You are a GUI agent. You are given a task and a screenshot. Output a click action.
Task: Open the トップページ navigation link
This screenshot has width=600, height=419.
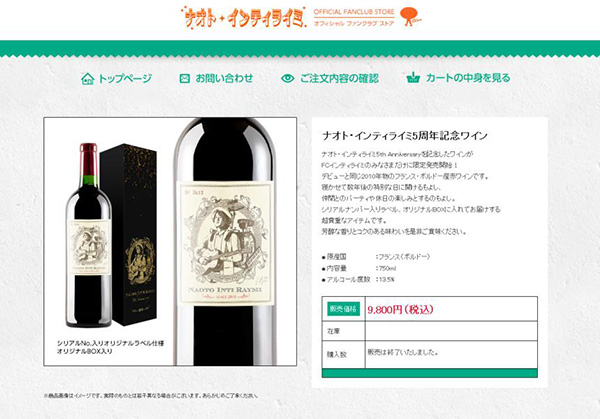tap(125, 78)
